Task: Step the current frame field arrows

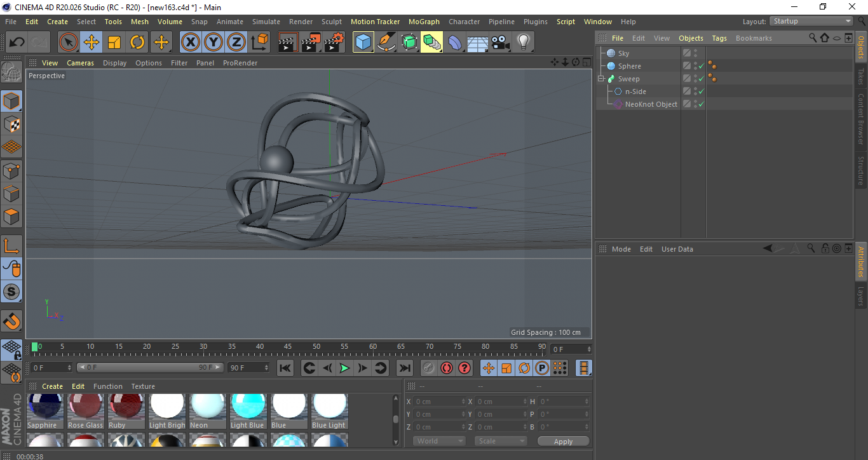Action: click(x=589, y=349)
